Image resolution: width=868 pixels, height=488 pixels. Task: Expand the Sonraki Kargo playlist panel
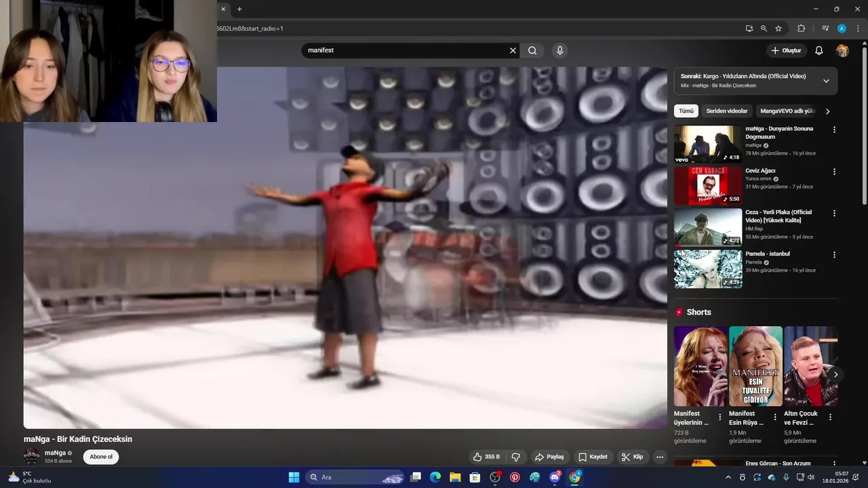pos(826,81)
